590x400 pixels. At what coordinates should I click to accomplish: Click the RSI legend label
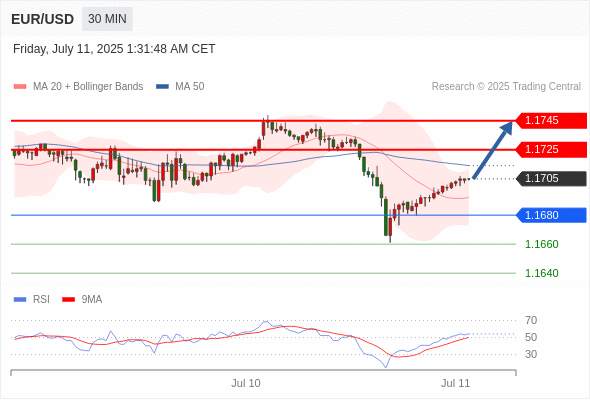(x=41, y=300)
